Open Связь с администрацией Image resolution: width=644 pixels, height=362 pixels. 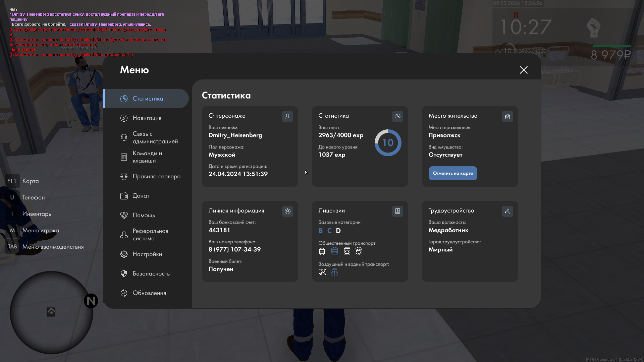coord(155,137)
